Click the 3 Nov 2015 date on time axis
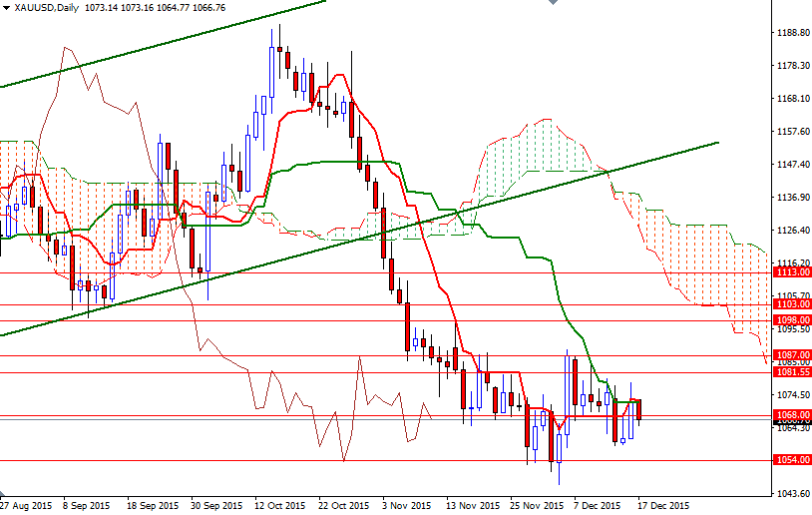Screen dimensions: 812x515 point(408,506)
